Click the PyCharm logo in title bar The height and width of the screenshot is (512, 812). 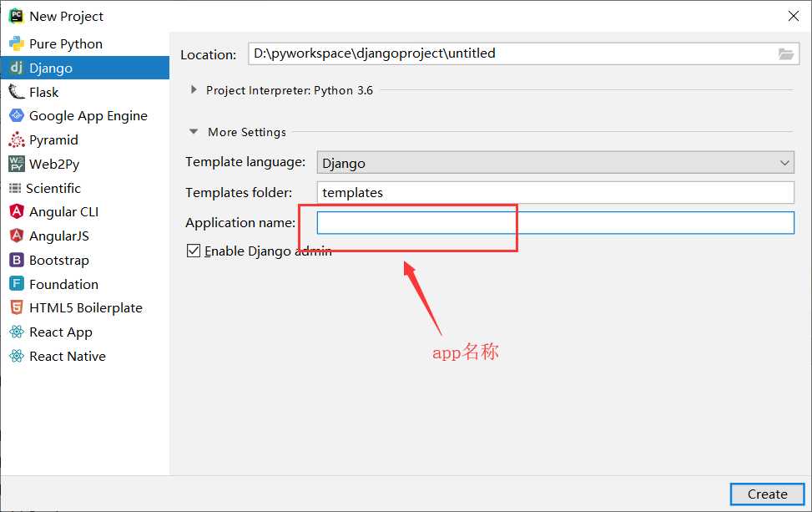(16, 16)
